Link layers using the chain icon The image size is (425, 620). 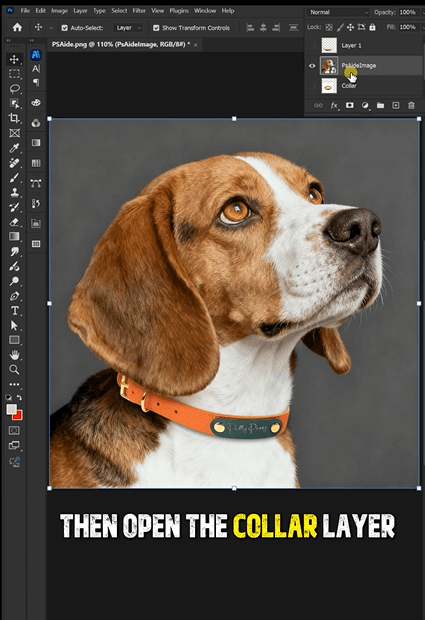coord(318,105)
